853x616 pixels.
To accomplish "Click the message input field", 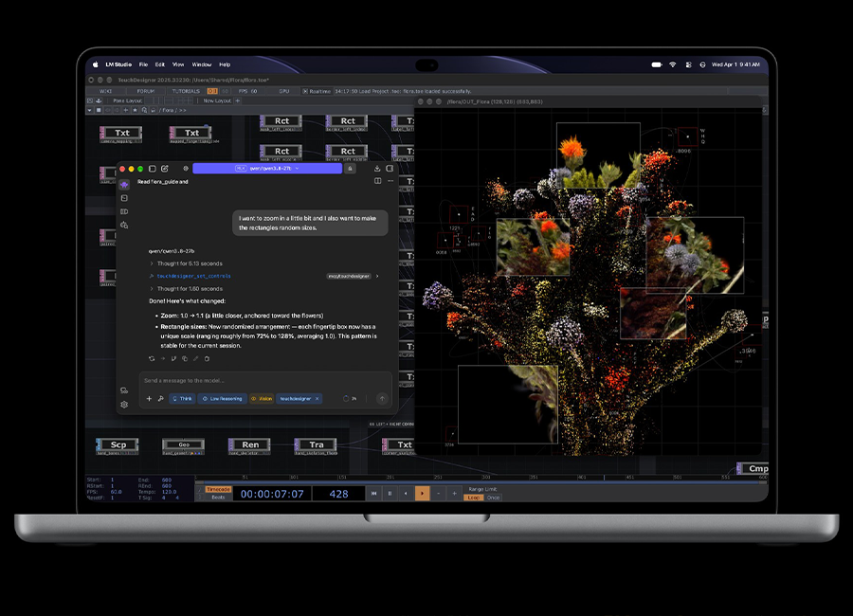I will (265, 381).
